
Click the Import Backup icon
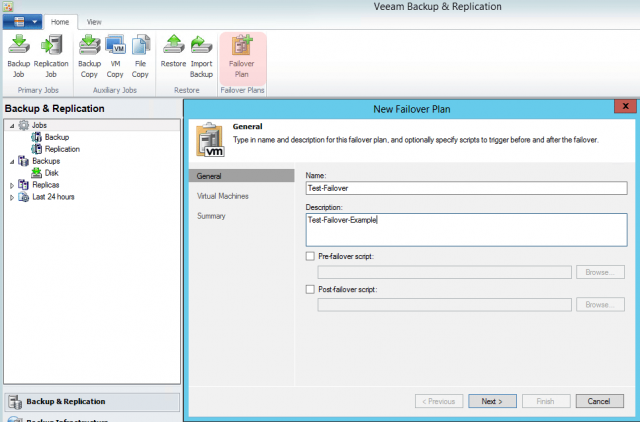(200, 46)
